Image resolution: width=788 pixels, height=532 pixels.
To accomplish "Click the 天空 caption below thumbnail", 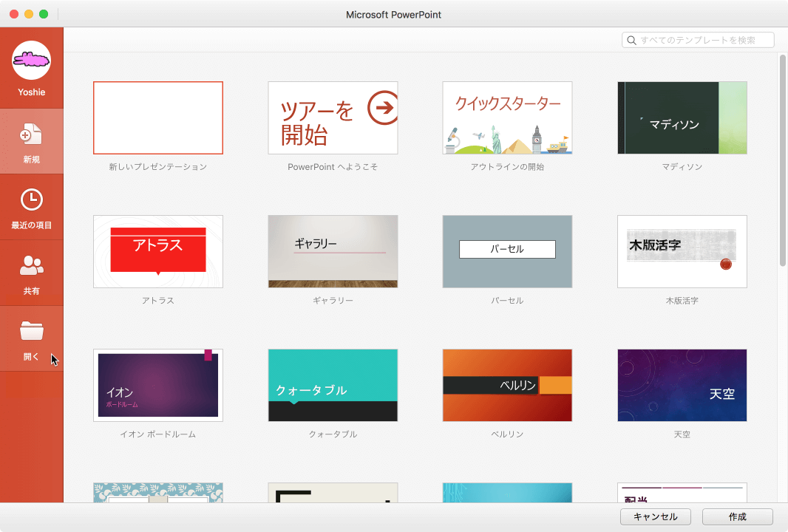I will (682, 434).
